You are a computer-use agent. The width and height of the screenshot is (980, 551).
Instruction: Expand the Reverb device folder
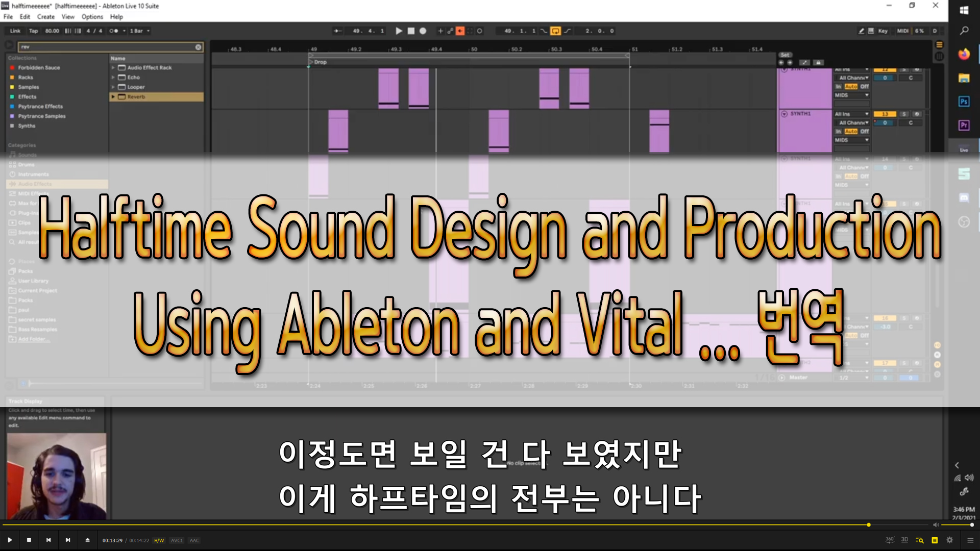(113, 96)
